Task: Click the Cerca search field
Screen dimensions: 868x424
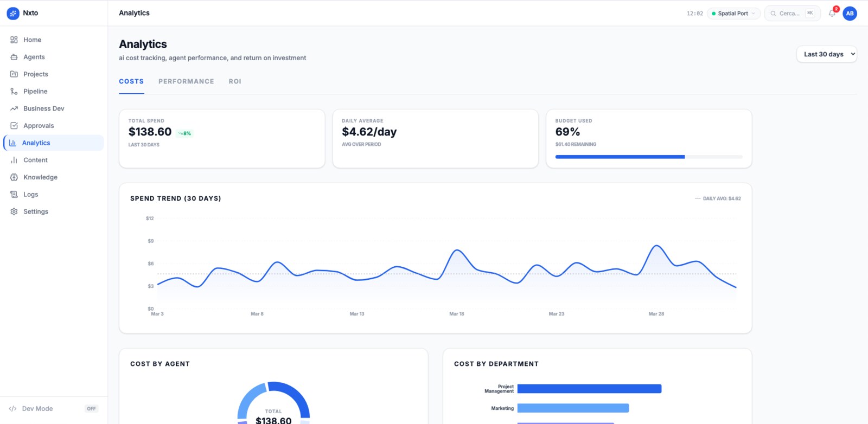Action: coord(793,14)
